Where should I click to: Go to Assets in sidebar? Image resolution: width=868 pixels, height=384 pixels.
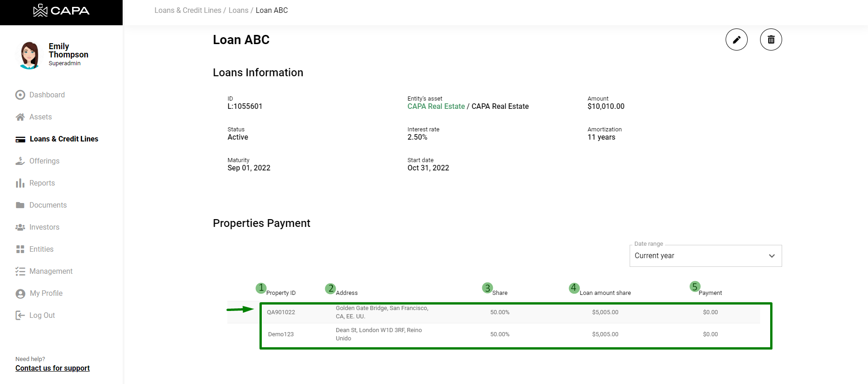41,117
